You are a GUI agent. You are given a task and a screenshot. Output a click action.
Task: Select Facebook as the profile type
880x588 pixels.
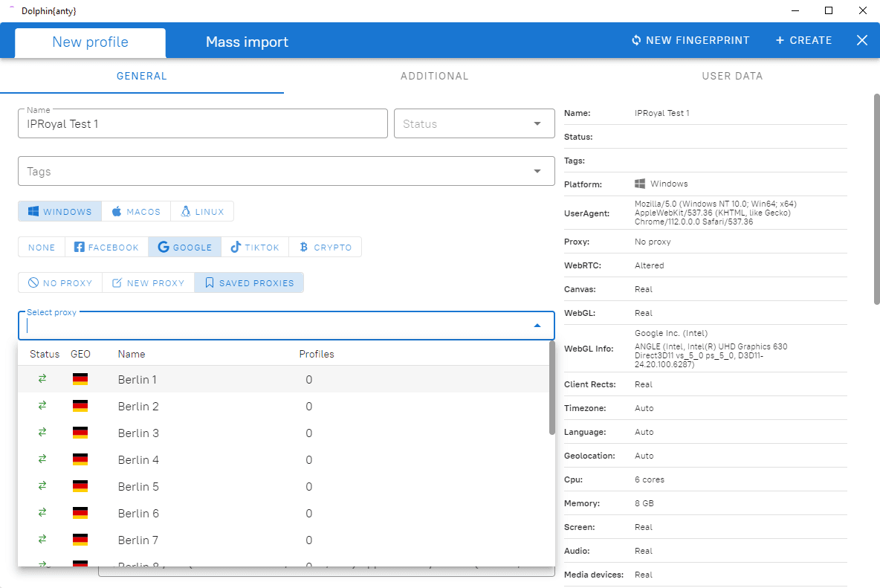pos(106,248)
